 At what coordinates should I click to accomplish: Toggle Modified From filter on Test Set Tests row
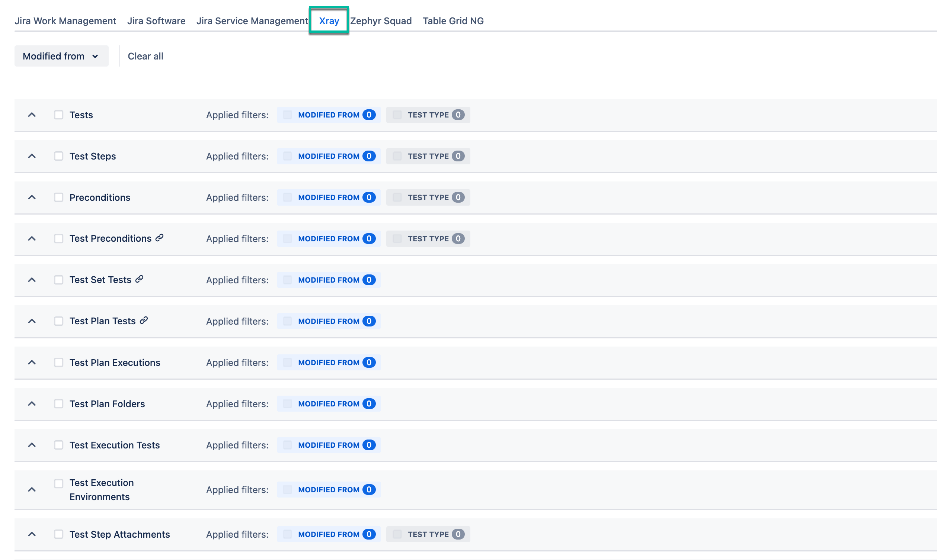coord(329,280)
